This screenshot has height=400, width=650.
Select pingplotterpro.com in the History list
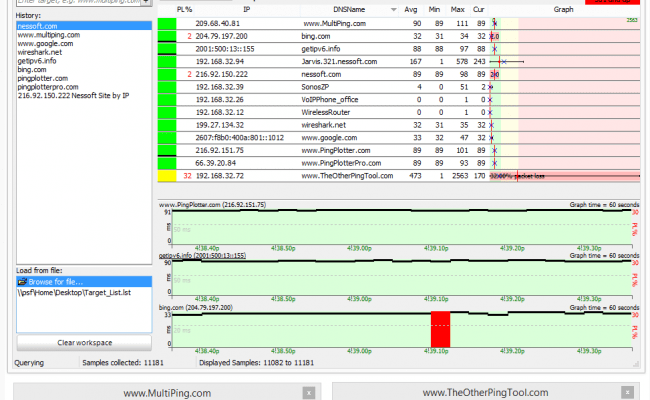[48, 87]
